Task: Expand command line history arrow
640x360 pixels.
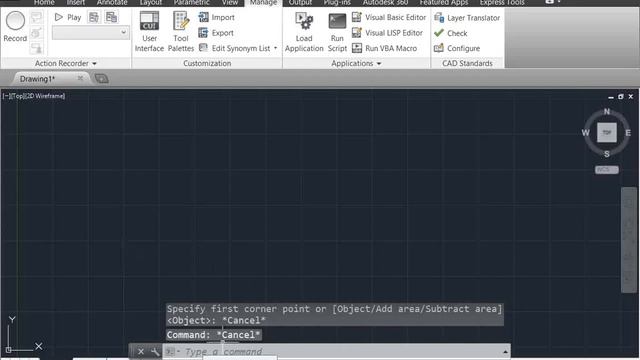Action: 505,351
